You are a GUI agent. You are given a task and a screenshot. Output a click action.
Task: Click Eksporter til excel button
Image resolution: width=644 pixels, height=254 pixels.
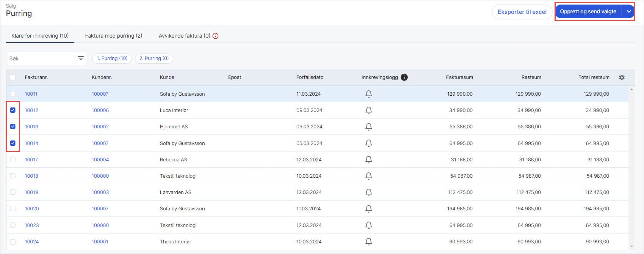coord(522,12)
